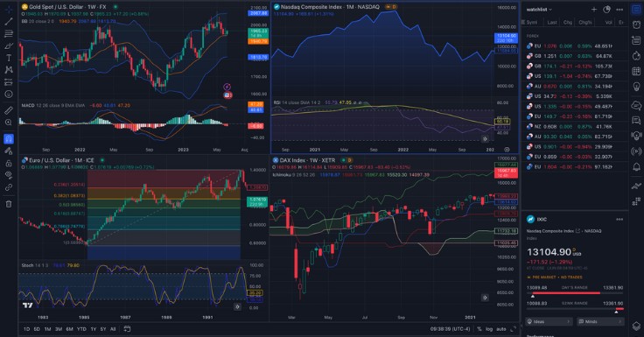Open the public chats cloud panel
The image size is (644, 337).
point(636,106)
